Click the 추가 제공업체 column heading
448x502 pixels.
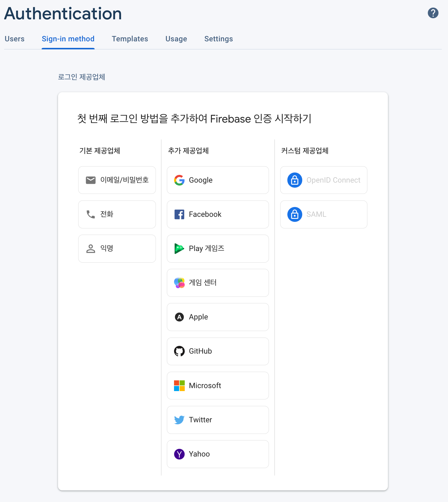(x=188, y=151)
